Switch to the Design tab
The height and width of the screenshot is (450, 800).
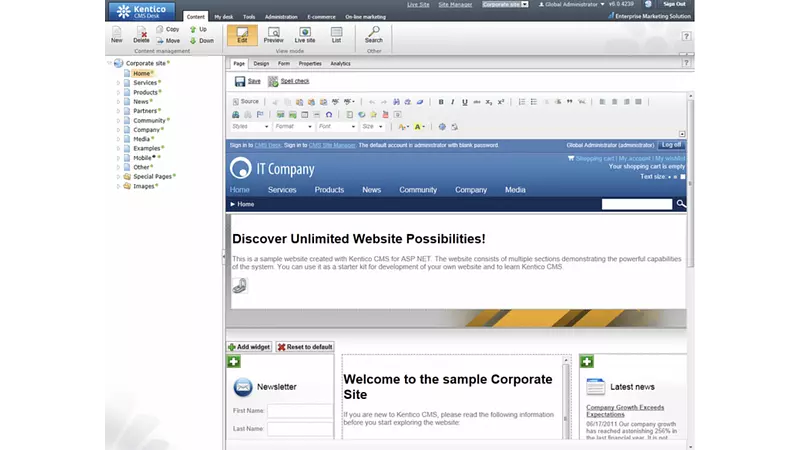tap(261, 64)
